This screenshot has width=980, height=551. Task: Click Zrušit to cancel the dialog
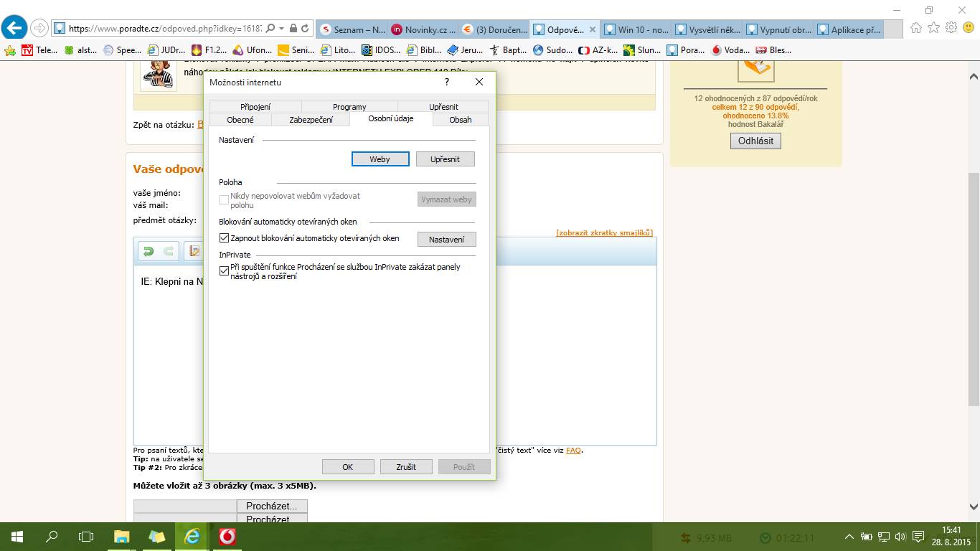coord(406,467)
